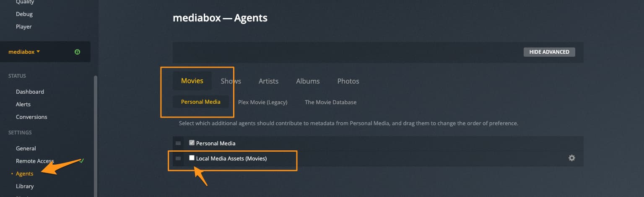Click the green checkmark next to Remote Access
The height and width of the screenshot is (197, 644).
82,160
